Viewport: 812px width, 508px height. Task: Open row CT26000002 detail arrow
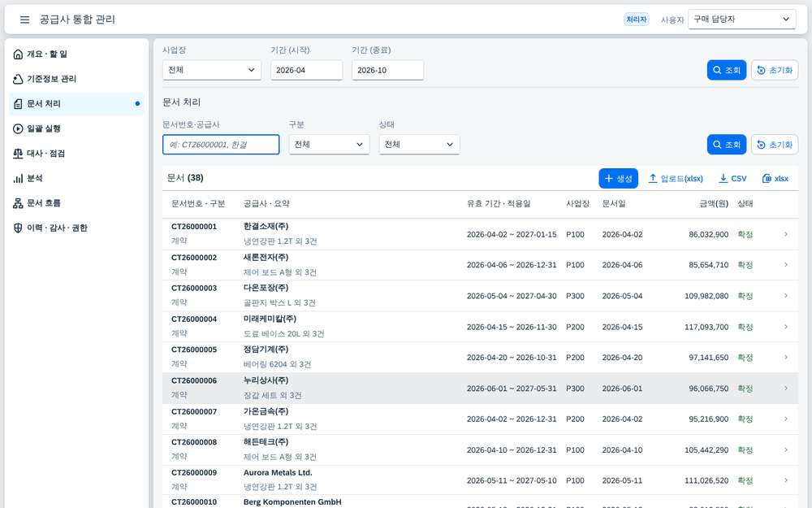[x=785, y=265]
